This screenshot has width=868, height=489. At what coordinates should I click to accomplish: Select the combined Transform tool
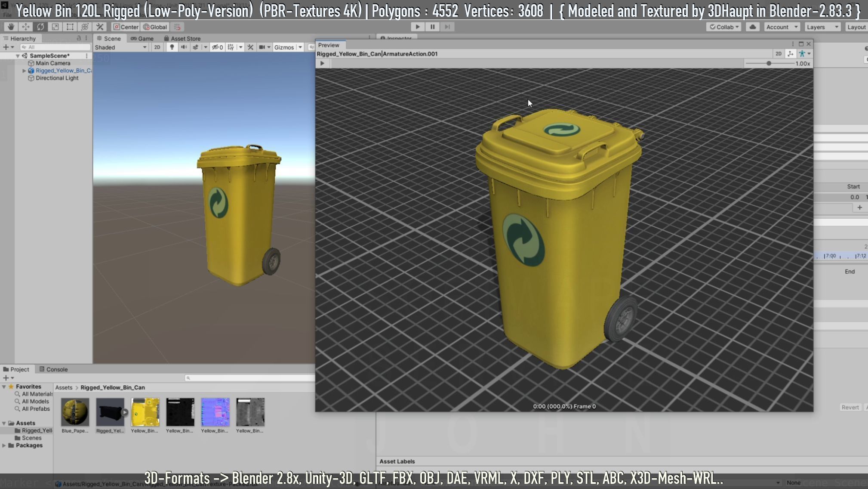[85, 27]
